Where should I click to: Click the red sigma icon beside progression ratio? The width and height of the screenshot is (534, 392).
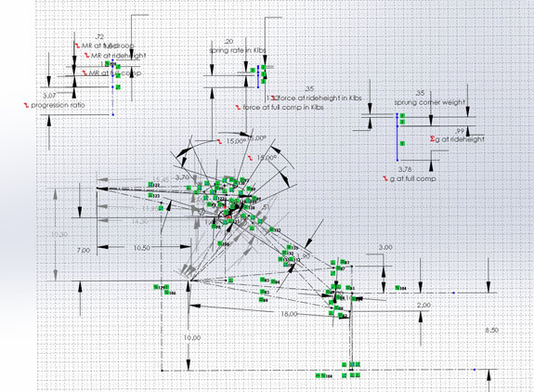[x=26, y=105]
